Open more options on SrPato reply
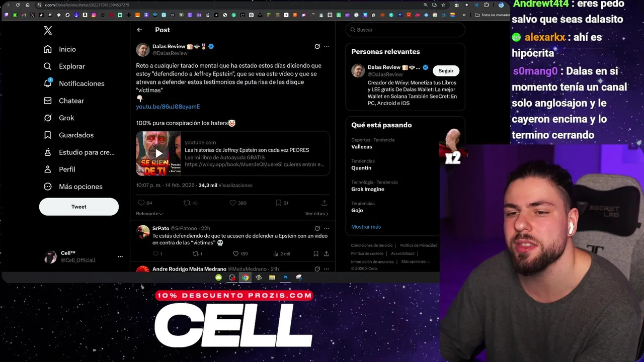The image size is (644, 362). click(326, 228)
